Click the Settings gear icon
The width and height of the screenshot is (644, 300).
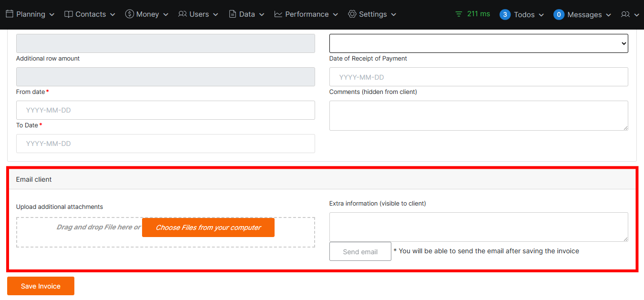352,14
